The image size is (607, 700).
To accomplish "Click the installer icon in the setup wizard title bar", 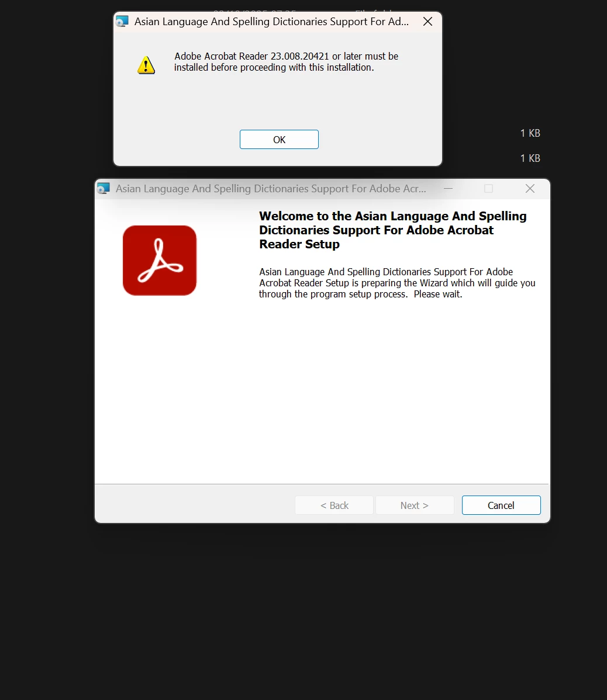I will point(104,188).
